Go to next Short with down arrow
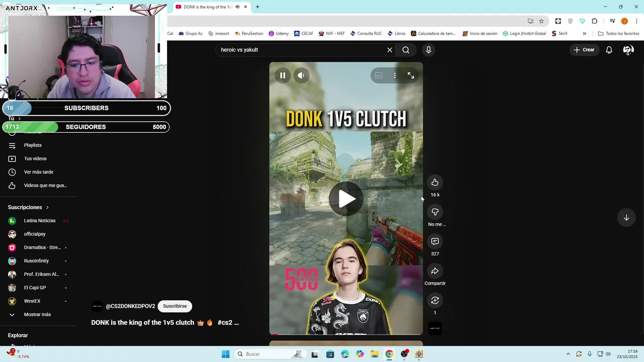Image resolution: width=644 pixels, height=362 pixels. click(626, 218)
